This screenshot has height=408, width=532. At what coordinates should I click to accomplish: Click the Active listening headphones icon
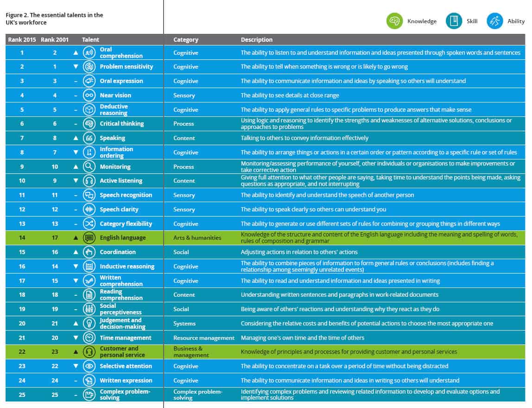(89, 181)
